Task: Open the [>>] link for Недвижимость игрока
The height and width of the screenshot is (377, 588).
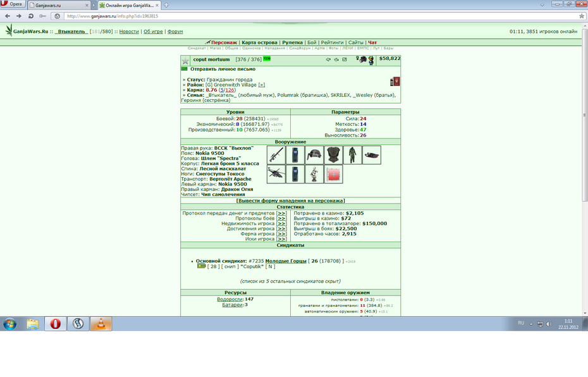Action: pos(281,223)
